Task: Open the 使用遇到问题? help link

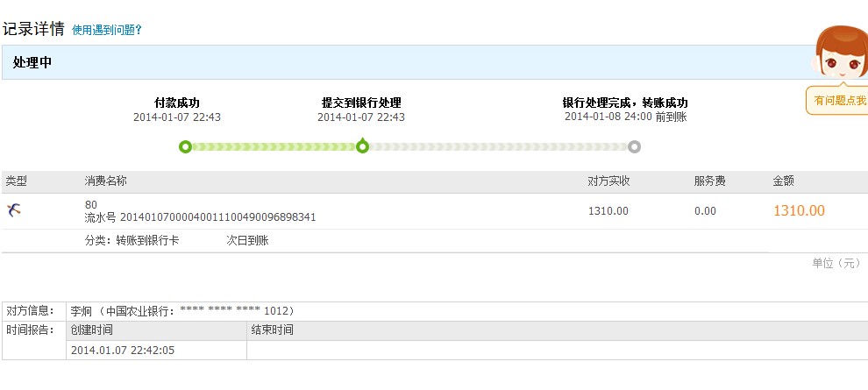Action: 106,30
